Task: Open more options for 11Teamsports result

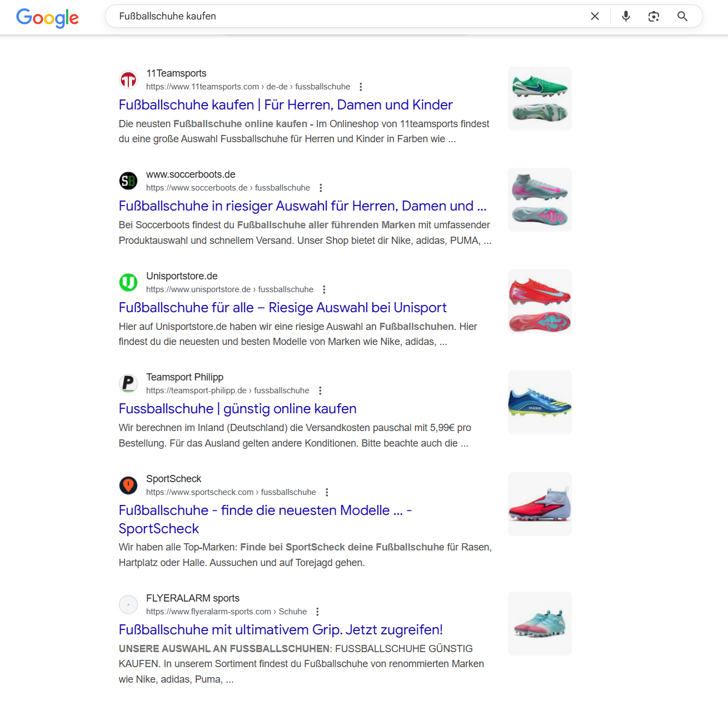Action: tap(361, 87)
